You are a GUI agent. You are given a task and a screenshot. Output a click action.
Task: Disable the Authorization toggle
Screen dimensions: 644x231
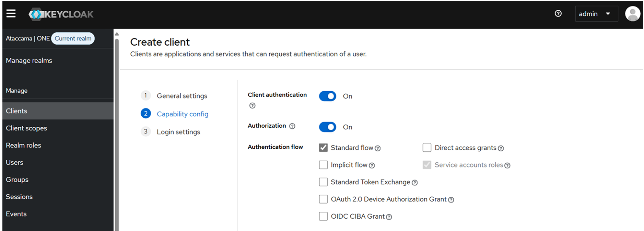pos(327,127)
